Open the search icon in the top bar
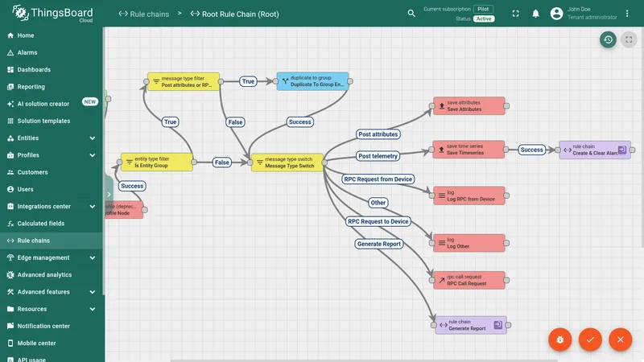644x362 pixels. [x=411, y=14]
